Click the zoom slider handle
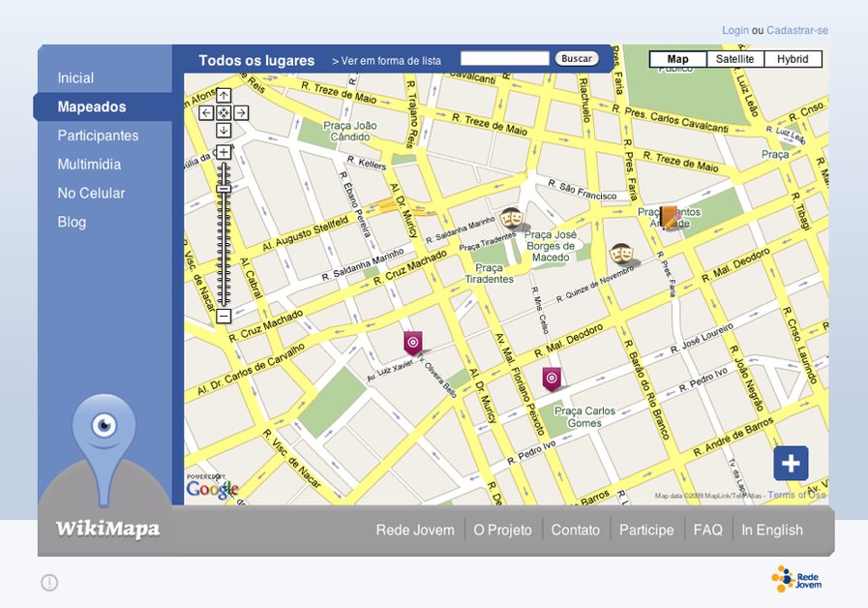Image resolution: width=868 pixels, height=608 pixels. (224, 190)
